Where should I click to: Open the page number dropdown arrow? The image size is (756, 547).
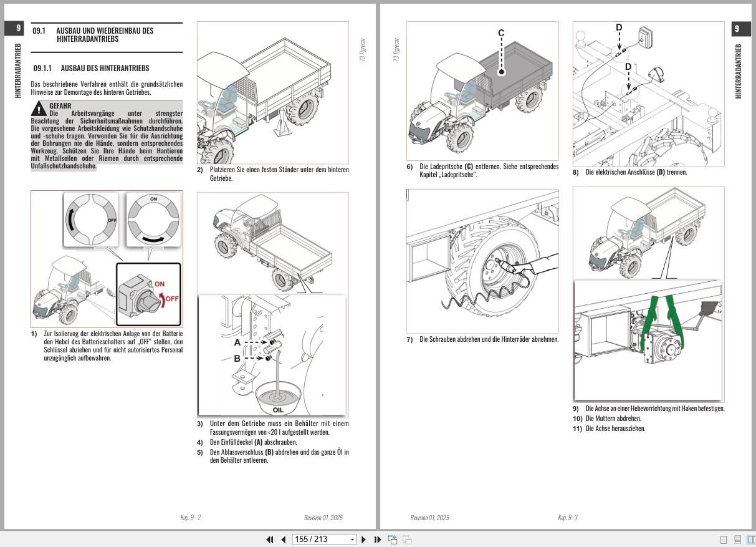point(352,540)
